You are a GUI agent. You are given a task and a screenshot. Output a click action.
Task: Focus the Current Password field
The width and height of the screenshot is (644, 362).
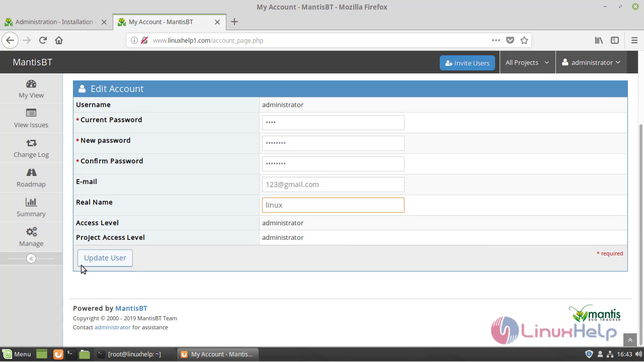(333, 123)
